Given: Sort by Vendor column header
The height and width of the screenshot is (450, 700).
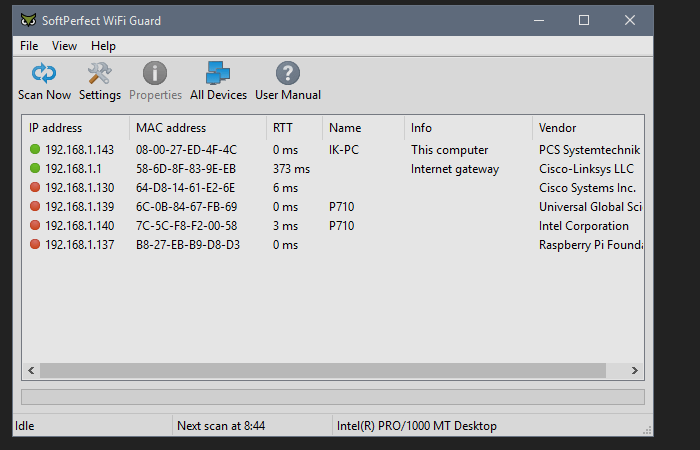Looking at the screenshot, I should (588, 128).
